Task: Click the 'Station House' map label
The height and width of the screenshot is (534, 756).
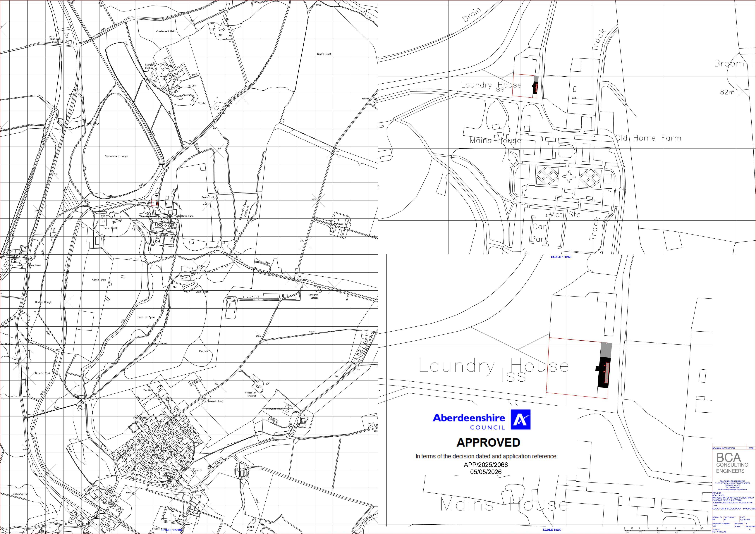Action: [x=34, y=265]
